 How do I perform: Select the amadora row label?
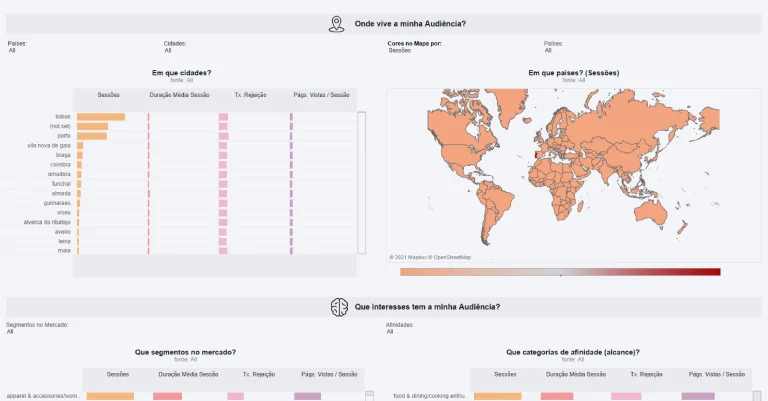(59, 174)
